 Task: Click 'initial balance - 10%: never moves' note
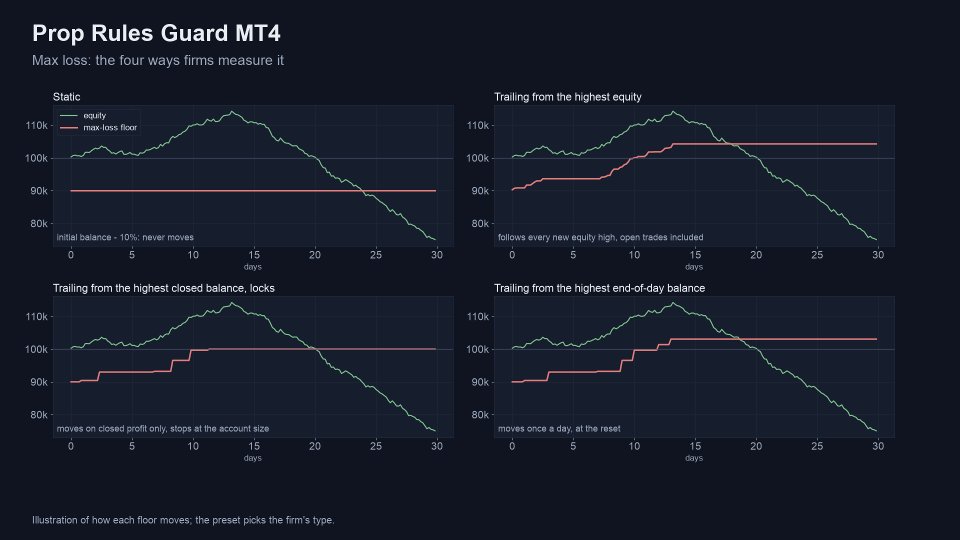point(125,238)
